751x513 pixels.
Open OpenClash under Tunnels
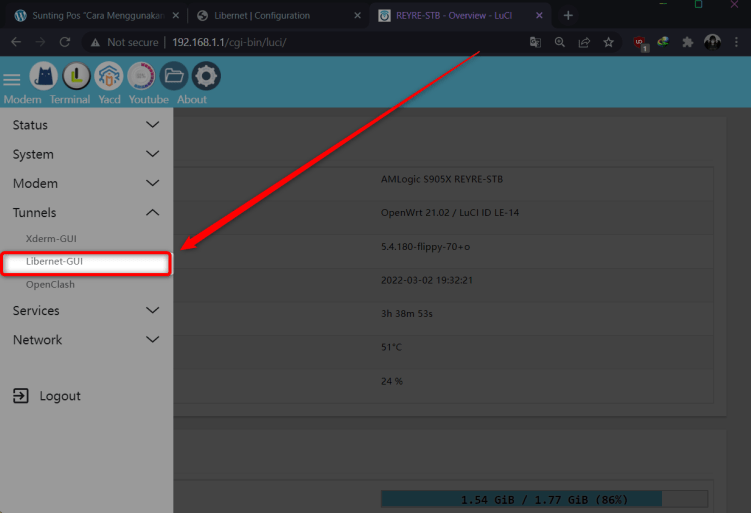(50, 285)
